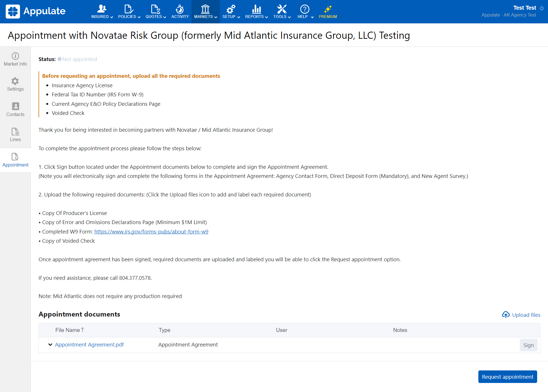Open the Reports bar chart icon
Screen dimensions: 548x392
pos(256,9)
